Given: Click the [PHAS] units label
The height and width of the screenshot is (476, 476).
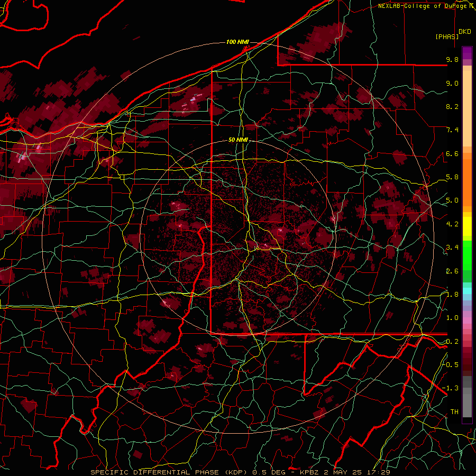Looking at the screenshot, I should (x=447, y=36).
